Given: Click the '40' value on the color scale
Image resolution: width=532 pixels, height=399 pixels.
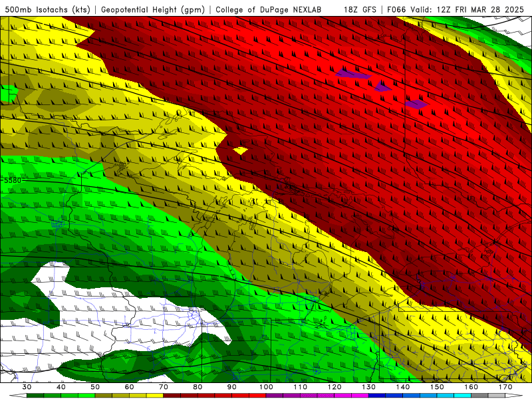Looking at the screenshot, I should [61, 387].
